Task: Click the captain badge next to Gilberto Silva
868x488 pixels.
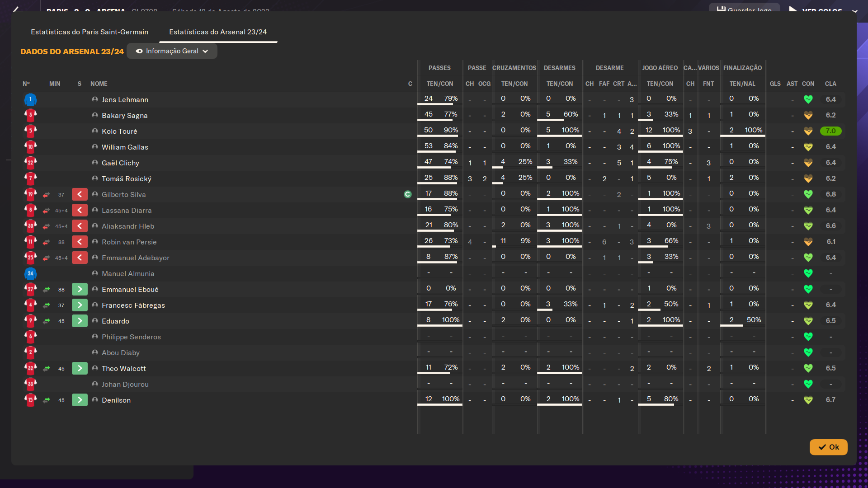Action: click(x=408, y=194)
